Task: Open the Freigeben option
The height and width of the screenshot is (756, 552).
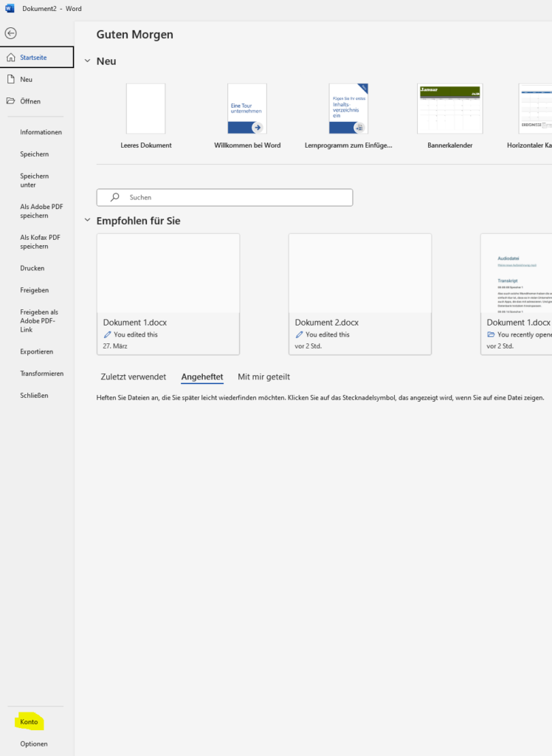Action: pos(34,290)
